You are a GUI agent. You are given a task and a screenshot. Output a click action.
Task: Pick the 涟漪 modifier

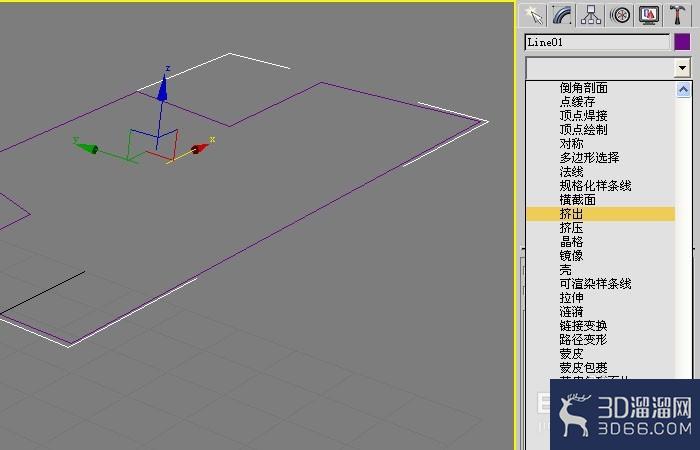point(571,312)
